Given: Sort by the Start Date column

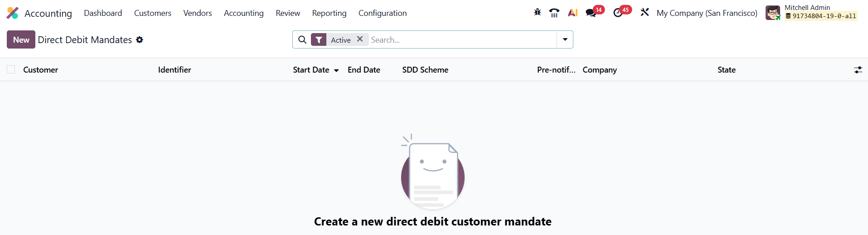Looking at the screenshot, I should (x=311, y=70).
